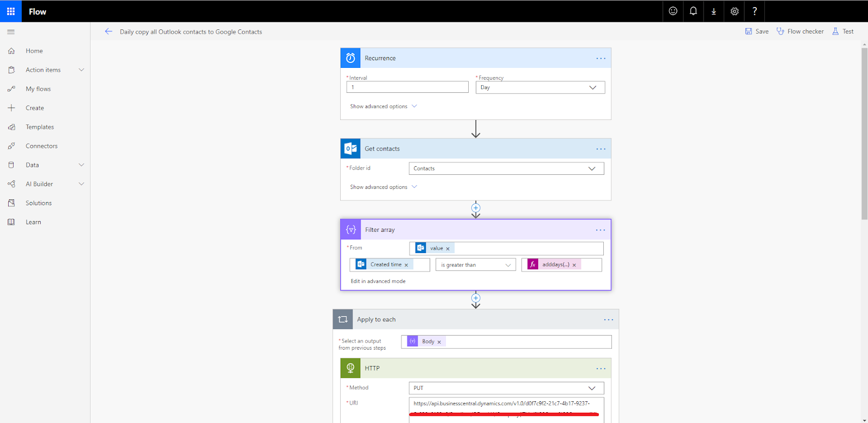Remove the Body token
The width and height of the screenshot is (868, 423).
pos(439,342)
